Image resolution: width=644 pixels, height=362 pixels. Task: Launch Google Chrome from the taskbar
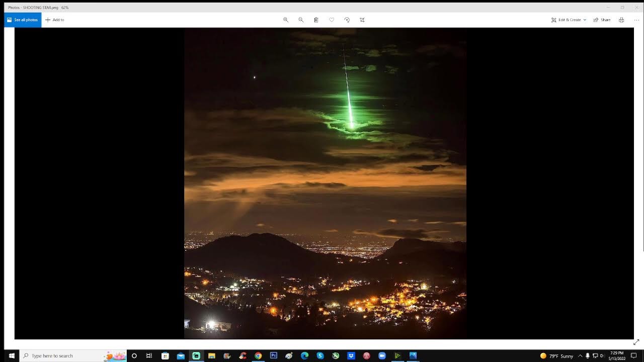click(258, 355)
